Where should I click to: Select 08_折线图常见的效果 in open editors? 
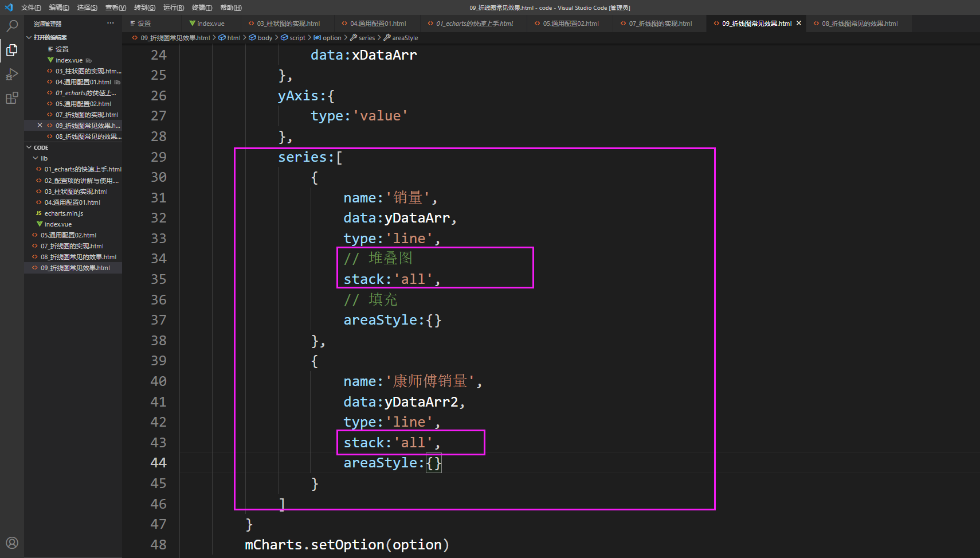pyautogui.click(x=73, y=136)
